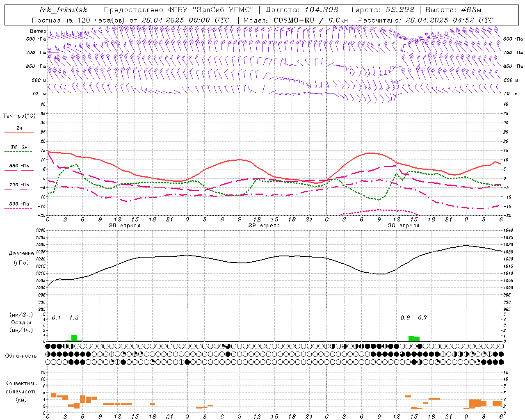This screenshot has width=525, height=420.
Task: Click the 2м temperature legend entry
Action: tap(19, 128)
